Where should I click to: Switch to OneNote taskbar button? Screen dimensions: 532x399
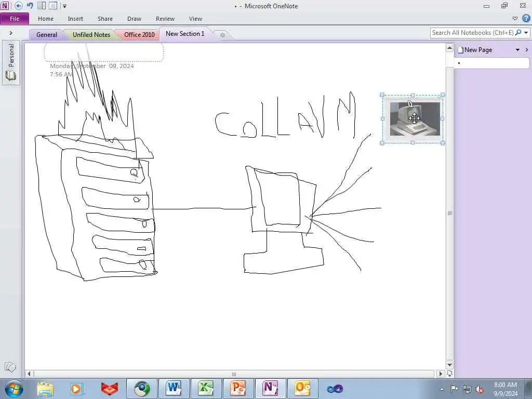point(270,389)
